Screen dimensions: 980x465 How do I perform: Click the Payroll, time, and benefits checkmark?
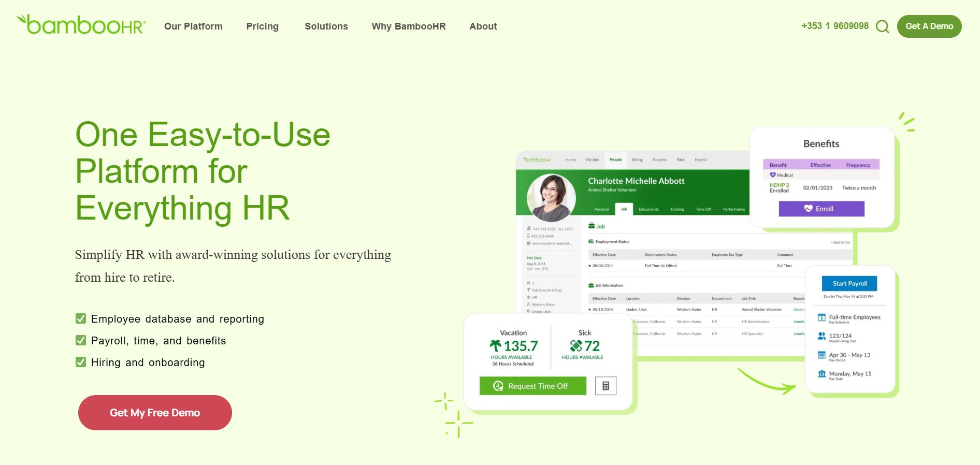coord(81,340)
